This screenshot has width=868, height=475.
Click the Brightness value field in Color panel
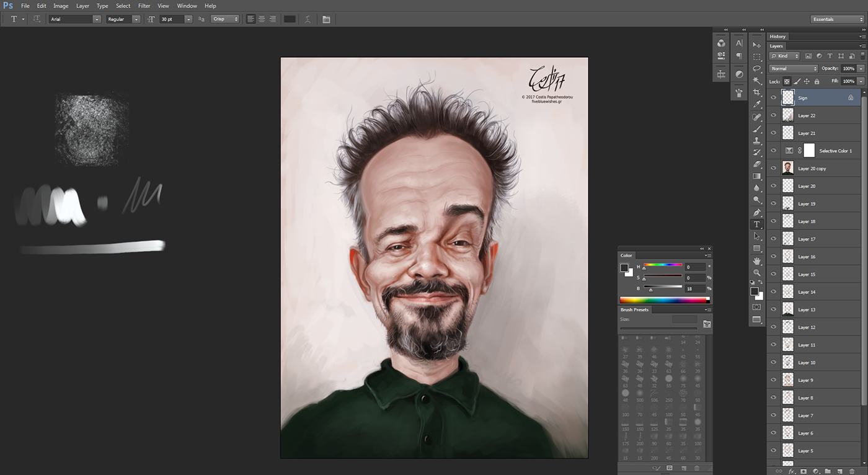coord(695,288)
